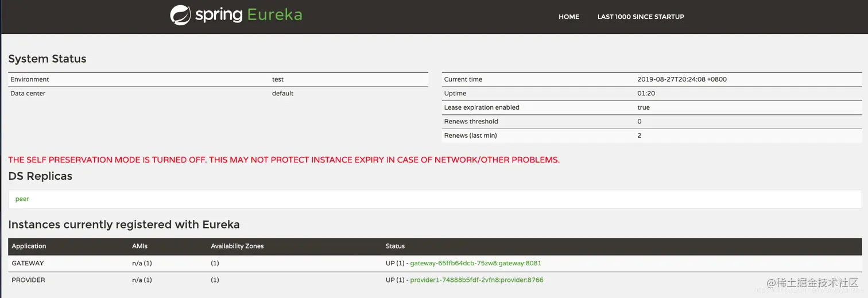Open the peer replica link
Viewport: 868px width, 298px height.
[22, 199]
